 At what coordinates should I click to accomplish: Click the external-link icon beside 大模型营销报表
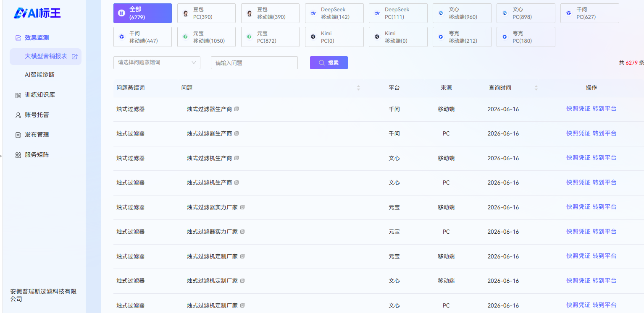[74, 57]
